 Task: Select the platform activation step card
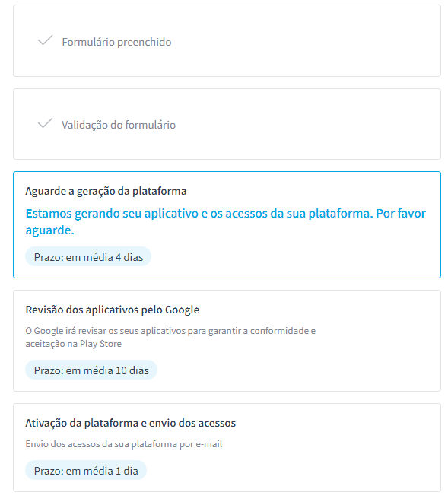coord(227,447)
